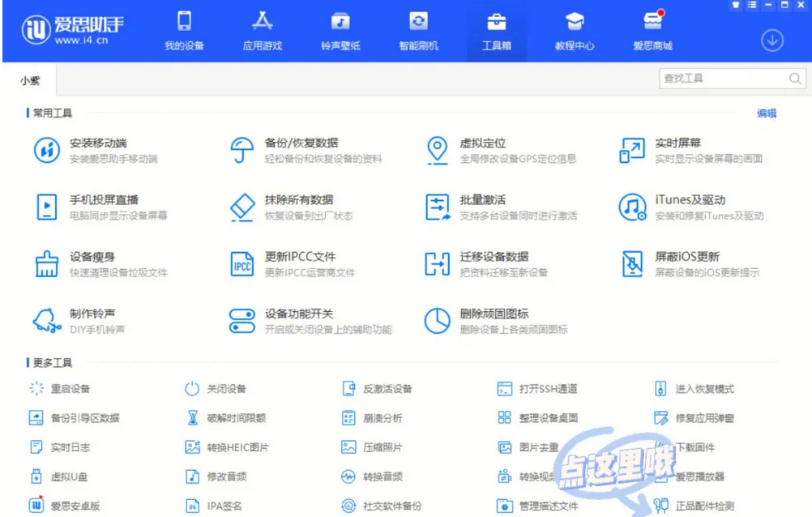Open iTunes及驱动 music icon

tap(632, 207)
